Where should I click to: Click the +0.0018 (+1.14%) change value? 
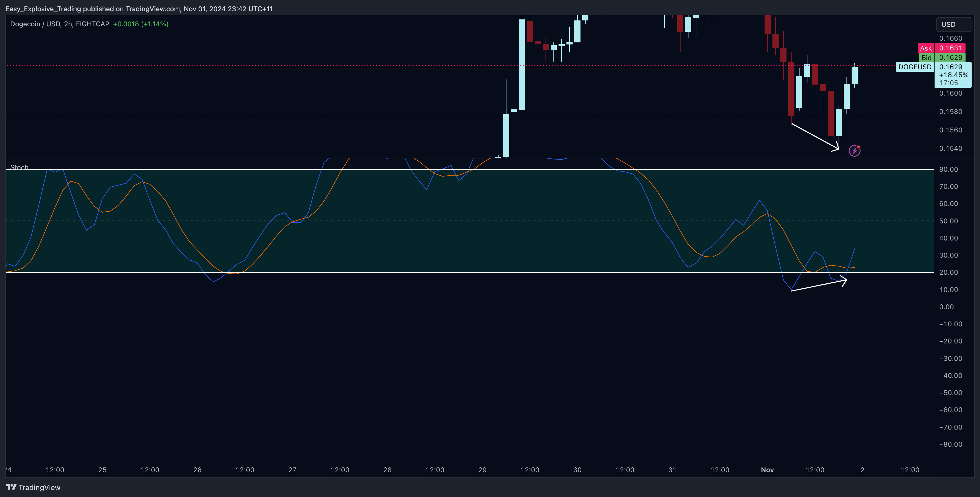click(141, 24)
